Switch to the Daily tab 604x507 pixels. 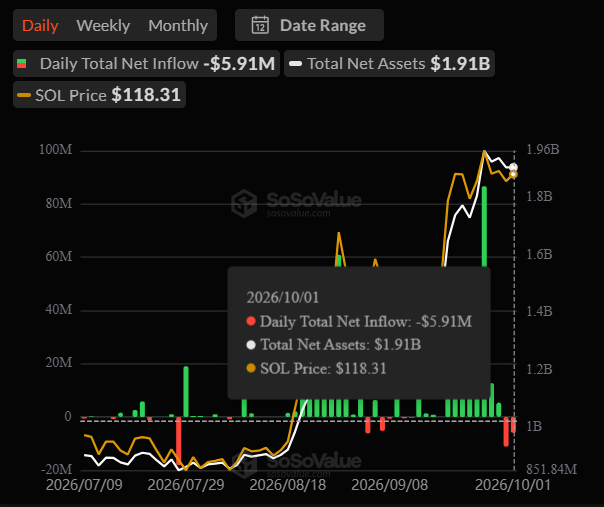click(40, 26)
